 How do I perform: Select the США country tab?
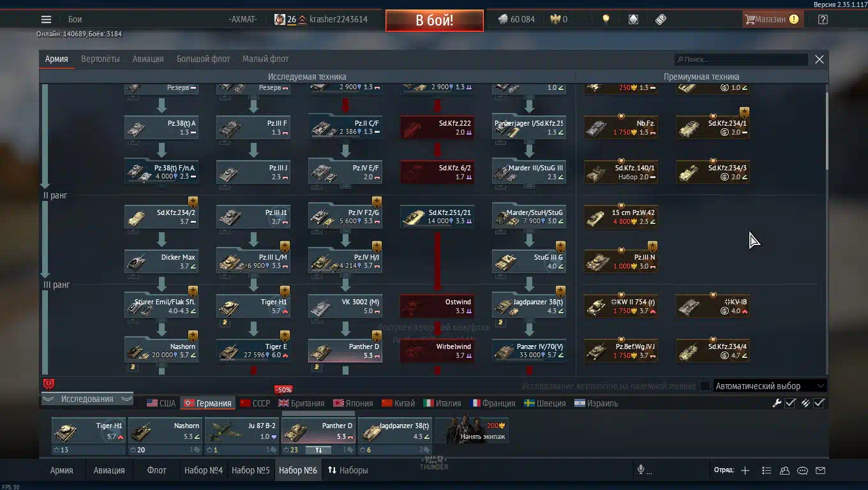(161, 403)
